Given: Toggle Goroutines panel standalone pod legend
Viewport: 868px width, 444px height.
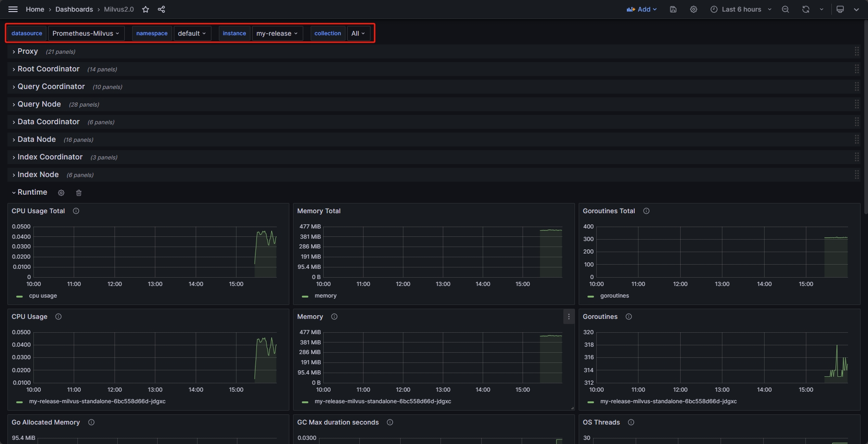Looking at the screenshot, I should click(x=668, y=401).
